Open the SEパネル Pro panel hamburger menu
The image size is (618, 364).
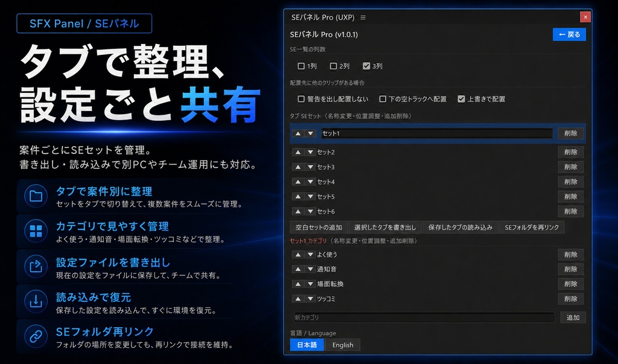363,18
